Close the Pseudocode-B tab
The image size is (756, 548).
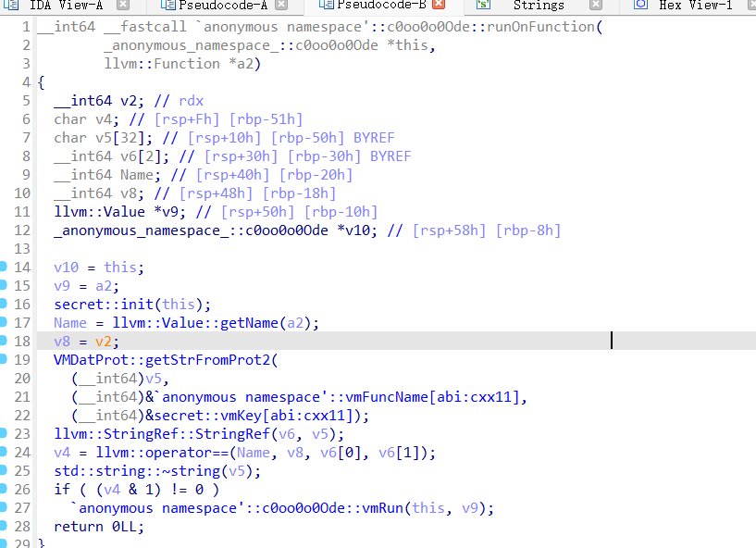point(440,6)
